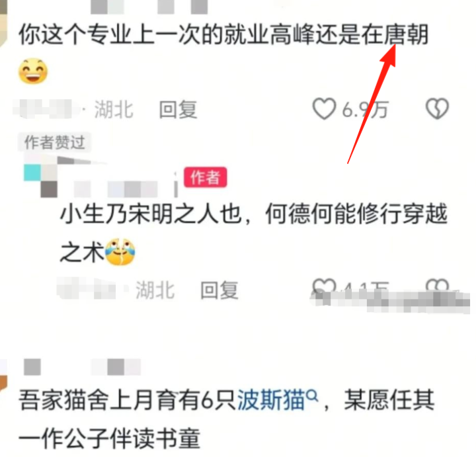Open the third commenter's blurred username
Screen dimensions: 476x457
(82, 367)
